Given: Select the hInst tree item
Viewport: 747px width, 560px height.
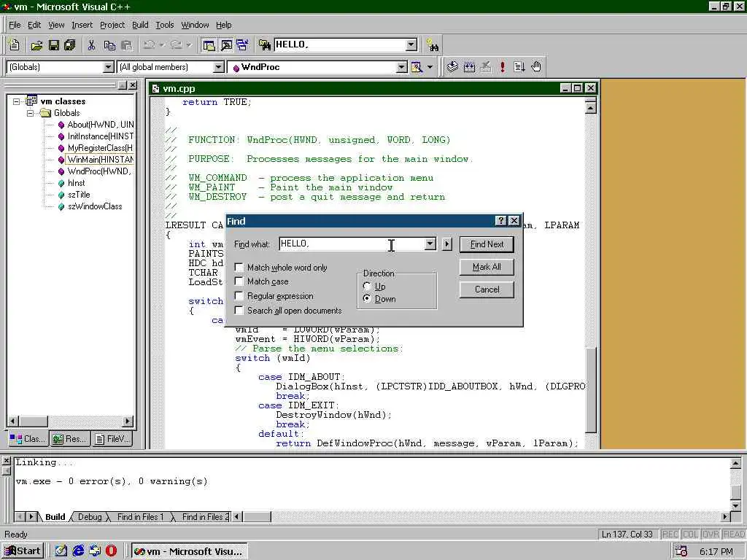Looking at the screenshot, I should click(x=76, y=183).
